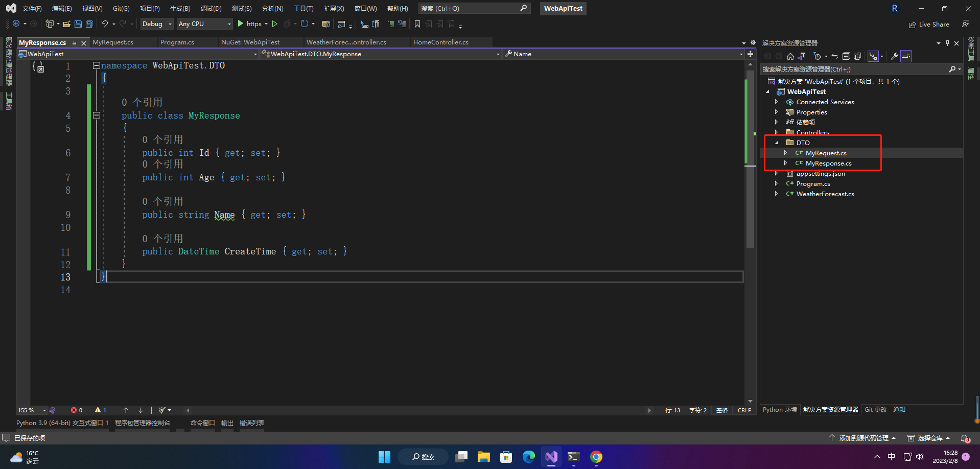Switch to the Git 更改 panel tab

click(876, 410)
